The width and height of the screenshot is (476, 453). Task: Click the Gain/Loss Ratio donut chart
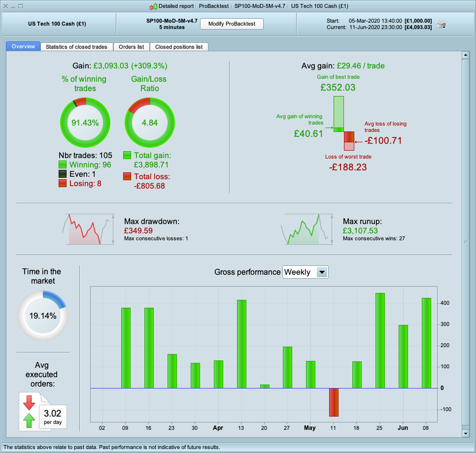(x=150, y=123)
